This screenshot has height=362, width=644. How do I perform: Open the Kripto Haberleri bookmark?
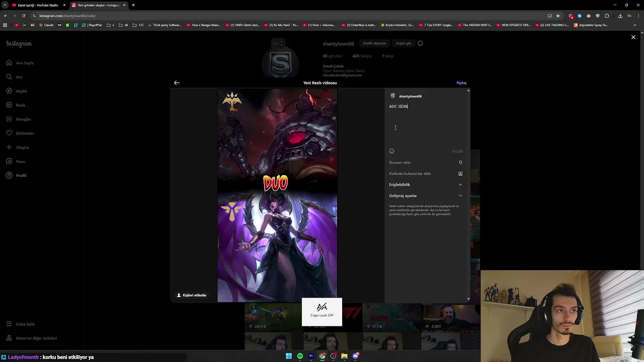tap(397, 25)
